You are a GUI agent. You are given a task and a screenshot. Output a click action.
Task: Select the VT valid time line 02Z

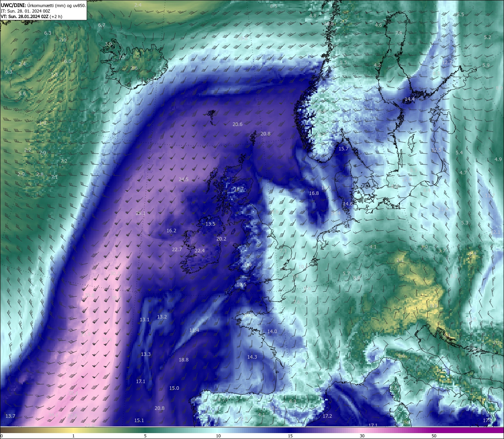pyautogui.click(x=31, y=17)
